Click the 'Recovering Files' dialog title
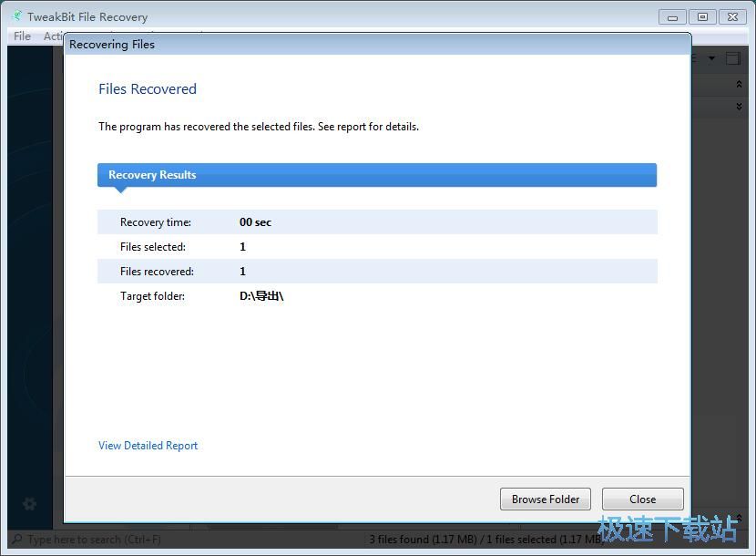The height and width of the screenshot is (556, 756). 112,45
